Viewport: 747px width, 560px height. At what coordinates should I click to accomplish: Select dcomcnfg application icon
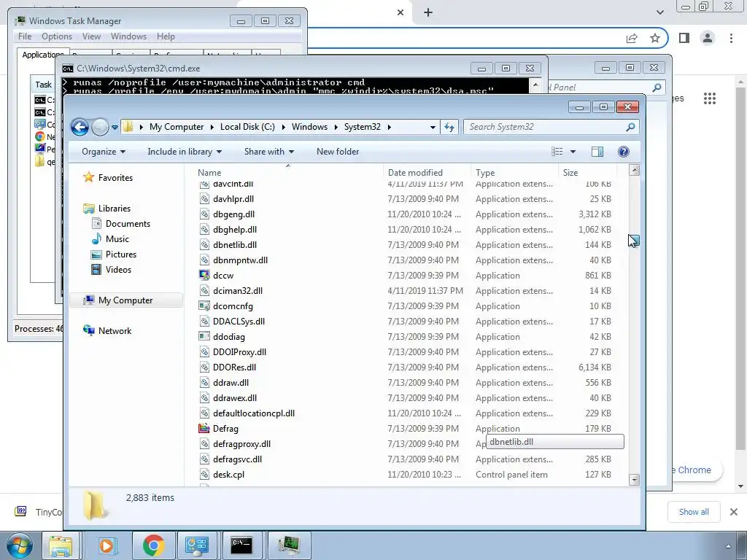204,306
